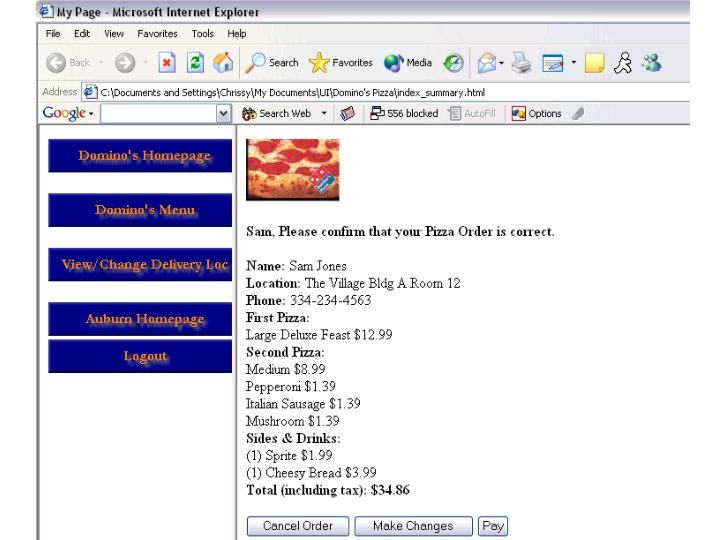Viewport: 720px width, 540px height.
Task: Click the Forward arrow toolbar icon
Action: (x=125, y=62)
